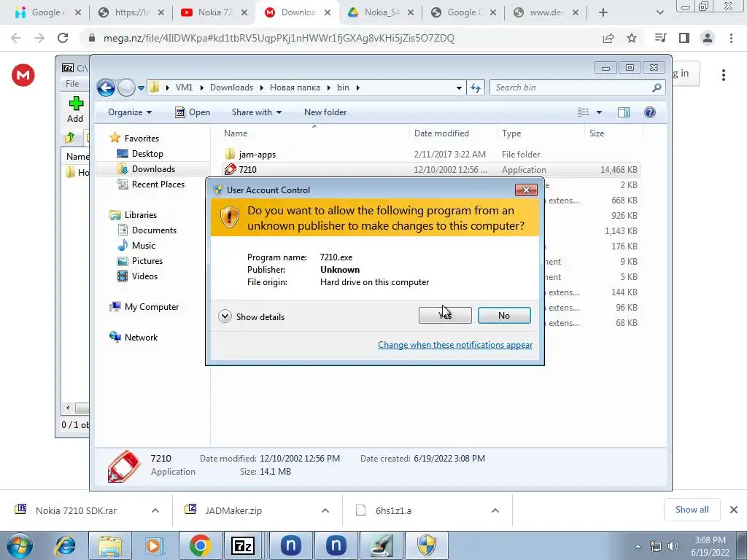The width and height of the screenshot is (747, 560).
Task: Click the Explorer forward arrow button
Action: click(x=126, y=87)
